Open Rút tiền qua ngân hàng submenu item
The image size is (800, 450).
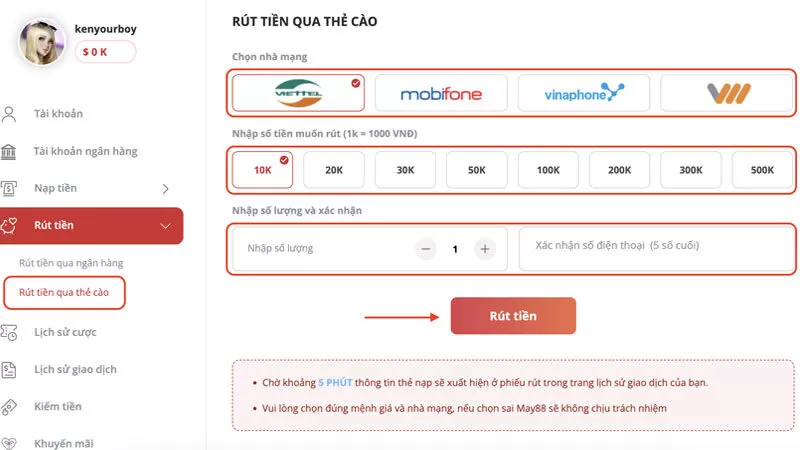click(71, 262)
